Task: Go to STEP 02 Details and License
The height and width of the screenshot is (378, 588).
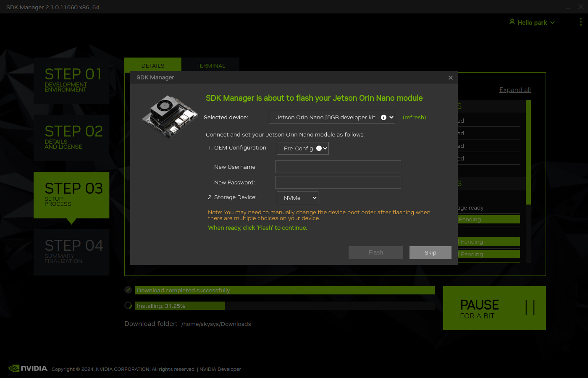Action: click(71, 138)
